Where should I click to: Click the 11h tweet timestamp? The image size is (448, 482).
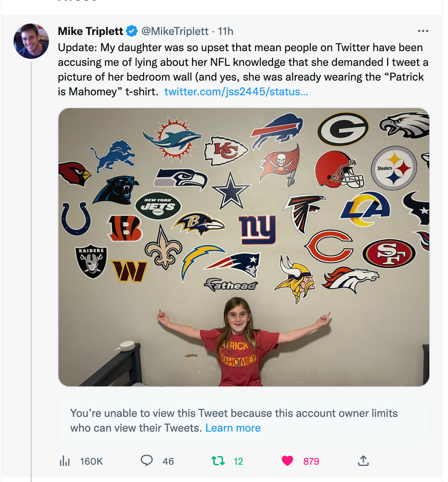pos(226,31)
